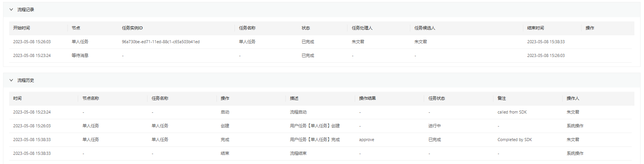Click the 任务实例ID column header

coord(132,28)
